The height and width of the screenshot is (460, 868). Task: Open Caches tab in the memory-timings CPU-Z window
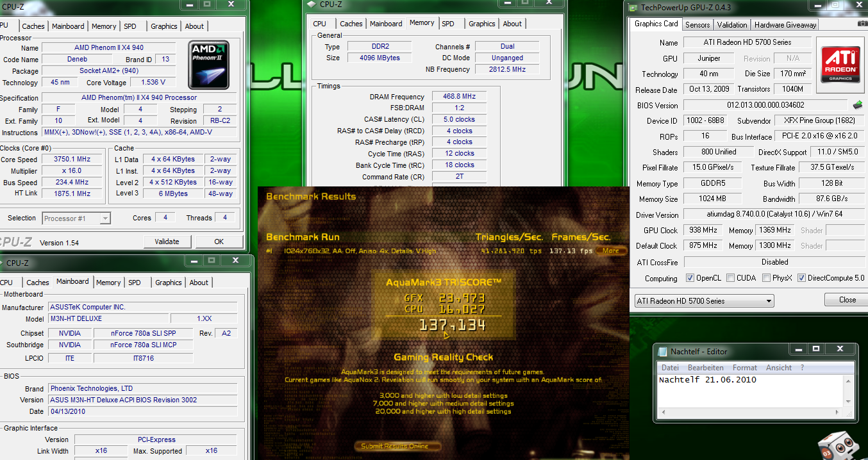click(x=351, y=24)
